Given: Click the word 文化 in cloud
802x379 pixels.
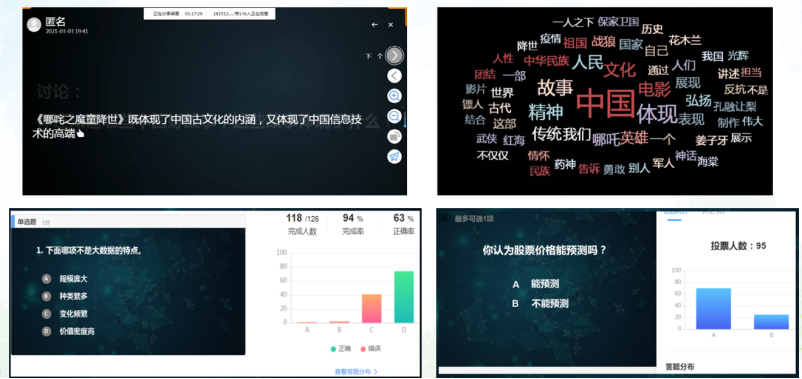Looking at the screenshot, I should pos(619,70).
